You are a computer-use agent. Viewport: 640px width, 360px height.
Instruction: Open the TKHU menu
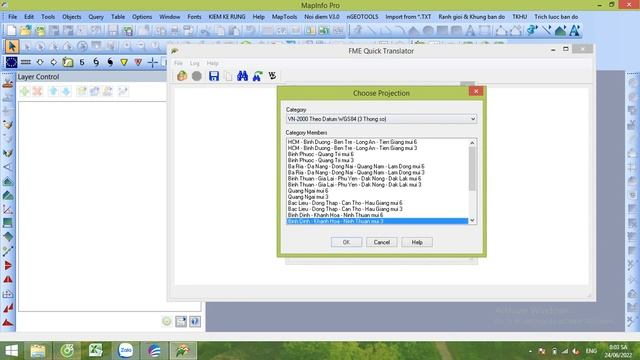[x=520, y=17]
